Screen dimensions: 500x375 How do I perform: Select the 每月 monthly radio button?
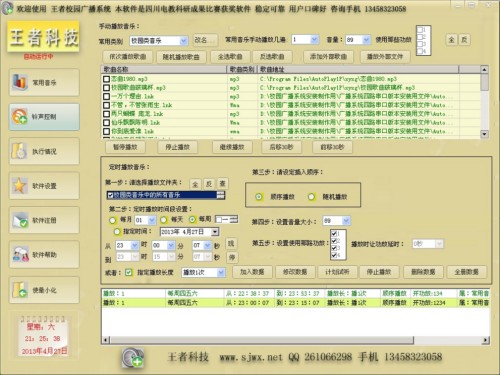coord(113,220)
